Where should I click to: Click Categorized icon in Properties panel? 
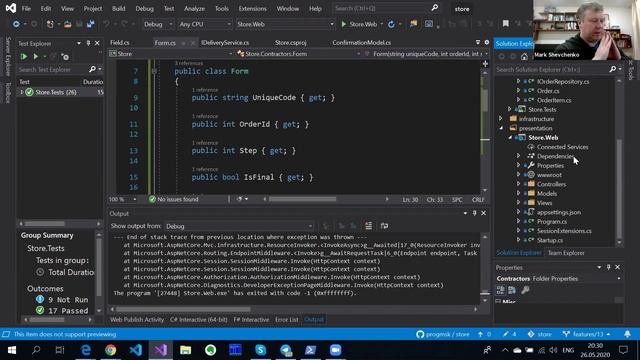coord(500,290)
